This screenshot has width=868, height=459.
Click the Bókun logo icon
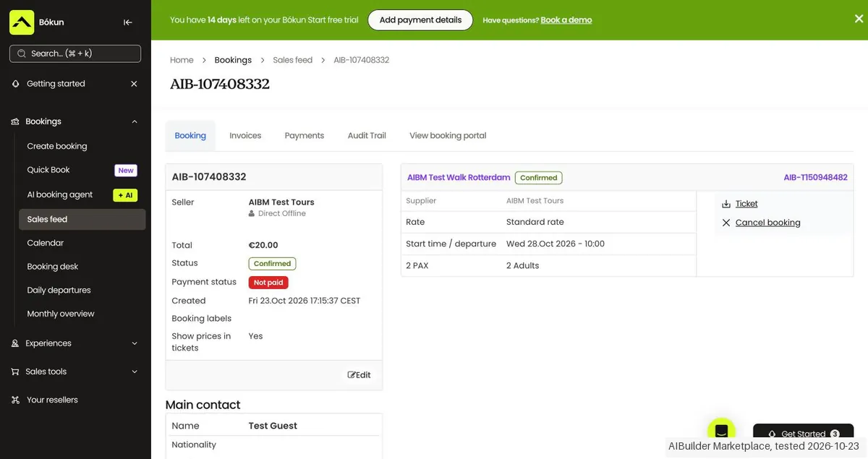[x=22, y=22]
